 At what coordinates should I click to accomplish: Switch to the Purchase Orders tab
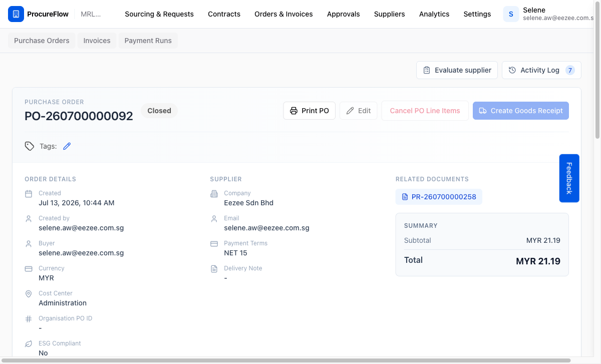(42, 41)
